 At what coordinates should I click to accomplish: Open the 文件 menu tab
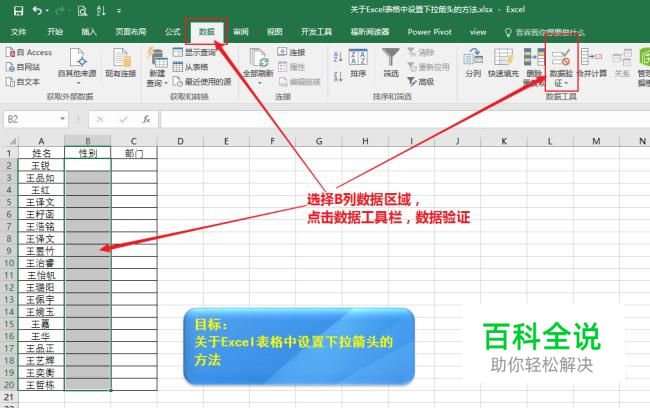coord(18,32)
